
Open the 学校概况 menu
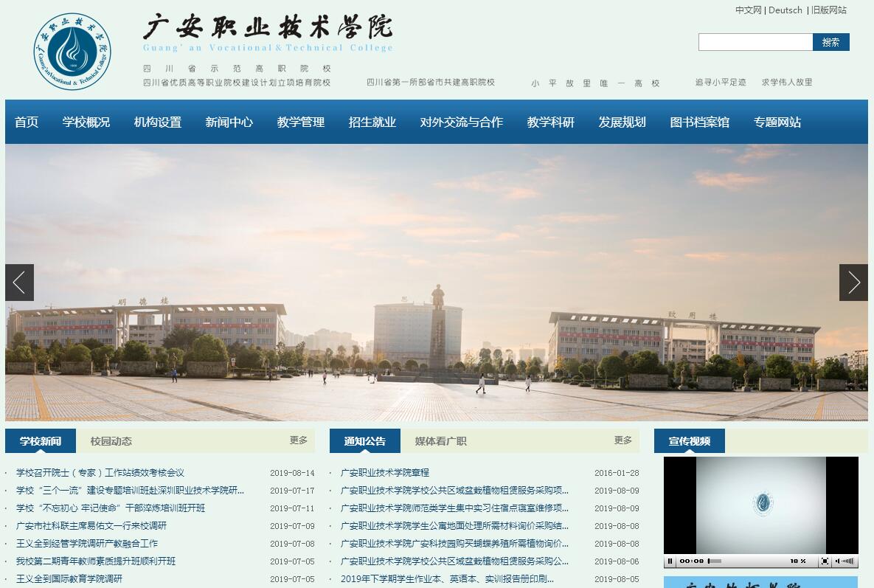(x=86, y=122)
